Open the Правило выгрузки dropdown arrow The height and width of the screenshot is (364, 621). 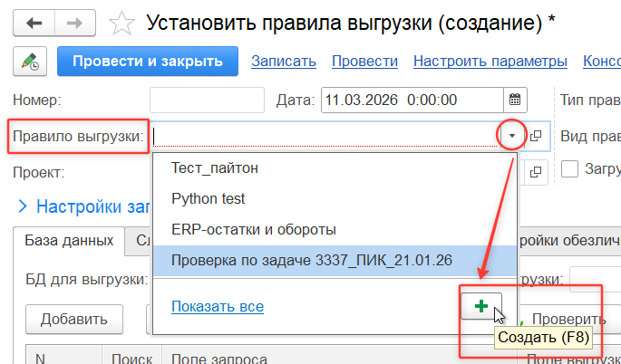pyautogui.click(x=512, y=136)
